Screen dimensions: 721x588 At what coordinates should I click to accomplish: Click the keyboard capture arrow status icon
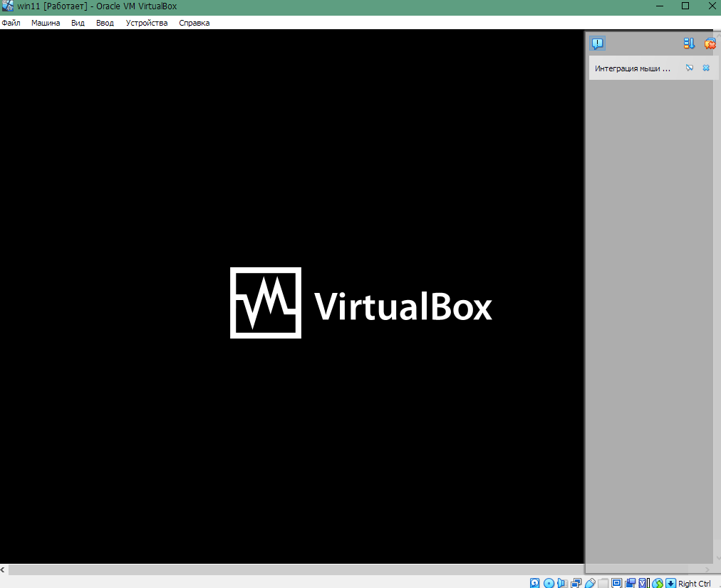click(x=671, y=583)
